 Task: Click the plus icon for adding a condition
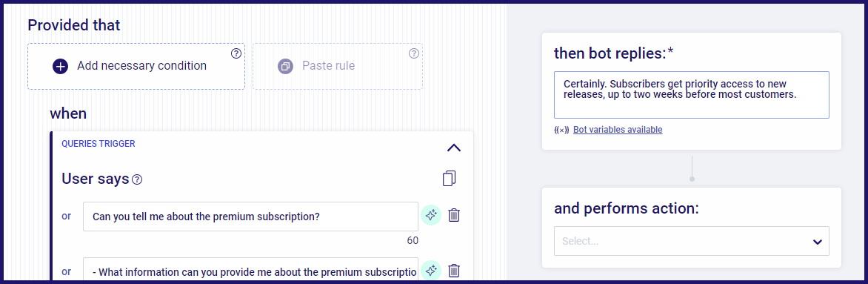pos(60,67)
